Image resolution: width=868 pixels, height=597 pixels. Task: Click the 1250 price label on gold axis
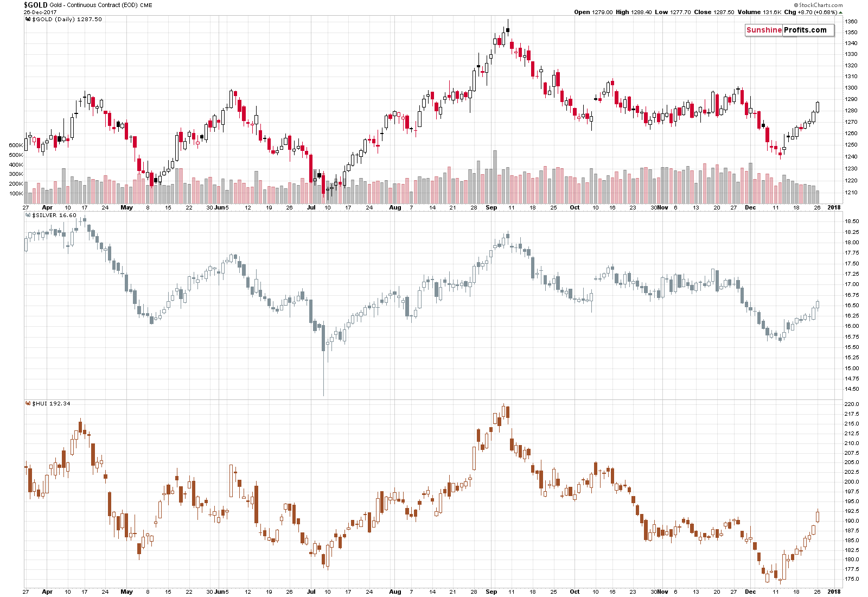pos(851,145)
